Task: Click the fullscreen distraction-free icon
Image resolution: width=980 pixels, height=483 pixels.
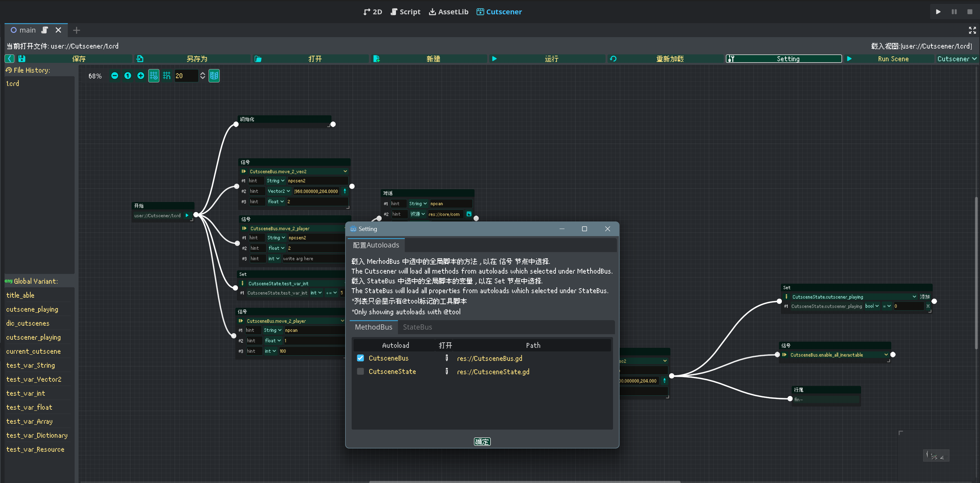Action: 972,30
